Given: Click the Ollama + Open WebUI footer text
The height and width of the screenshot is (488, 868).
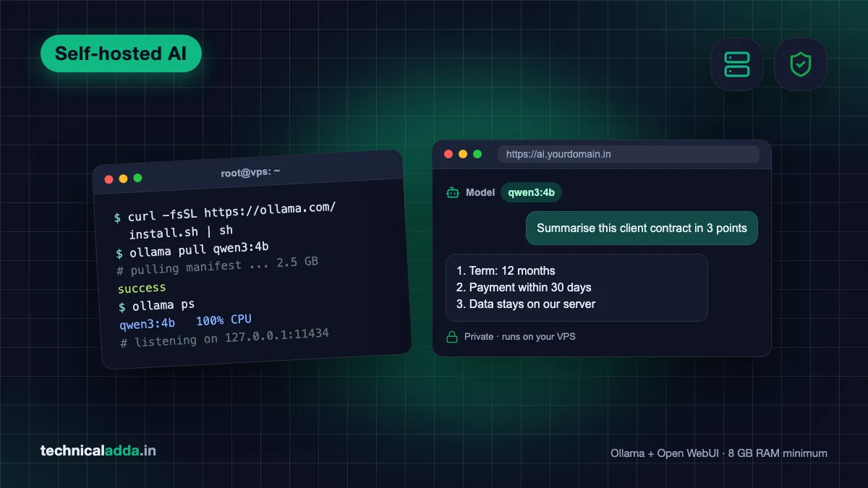Looking at the screenshot, I should 719,453.
